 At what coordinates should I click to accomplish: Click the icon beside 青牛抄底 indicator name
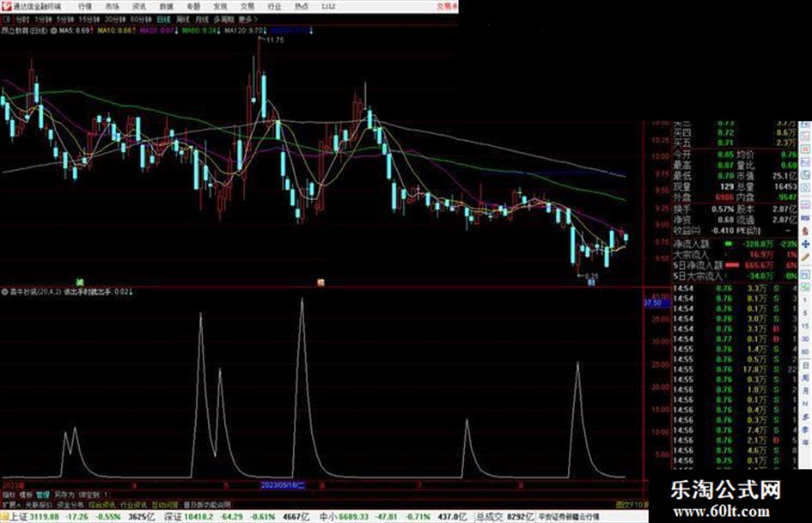point(4,292)
